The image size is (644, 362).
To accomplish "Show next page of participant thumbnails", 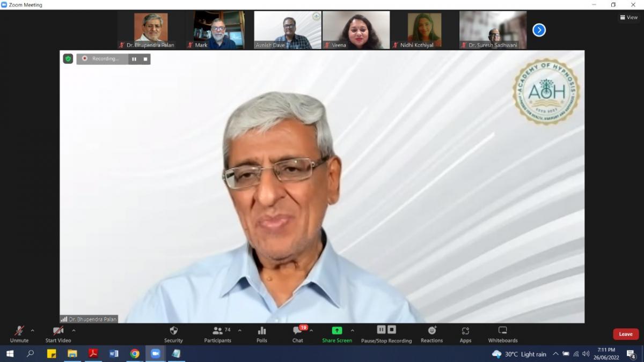I will point(539,30).
